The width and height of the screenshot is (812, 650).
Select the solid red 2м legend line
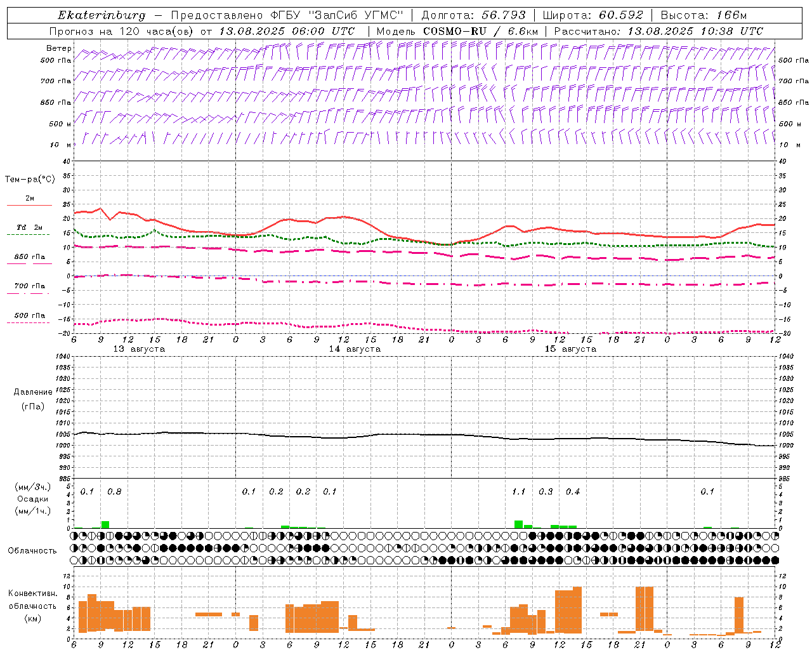click(29, 205)
